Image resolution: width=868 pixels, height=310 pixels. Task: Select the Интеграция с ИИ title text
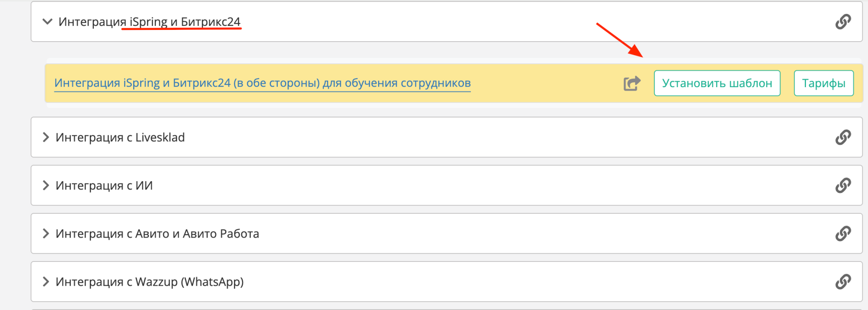pos(104,186)
